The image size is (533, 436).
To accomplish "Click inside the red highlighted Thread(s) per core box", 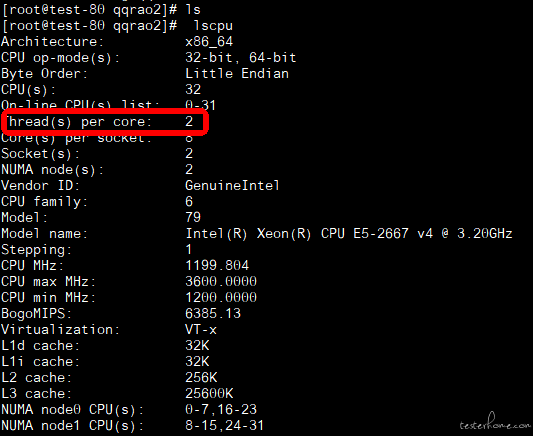I will click(105, 122).
